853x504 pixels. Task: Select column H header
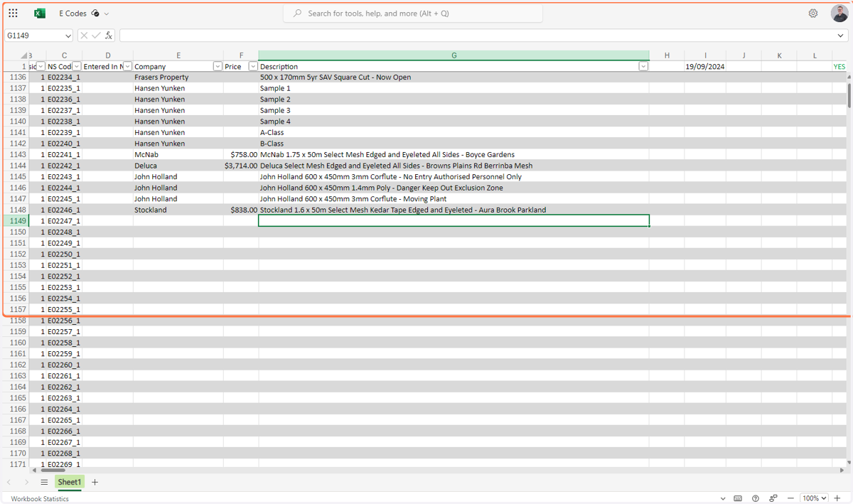(x=667, y=55)
